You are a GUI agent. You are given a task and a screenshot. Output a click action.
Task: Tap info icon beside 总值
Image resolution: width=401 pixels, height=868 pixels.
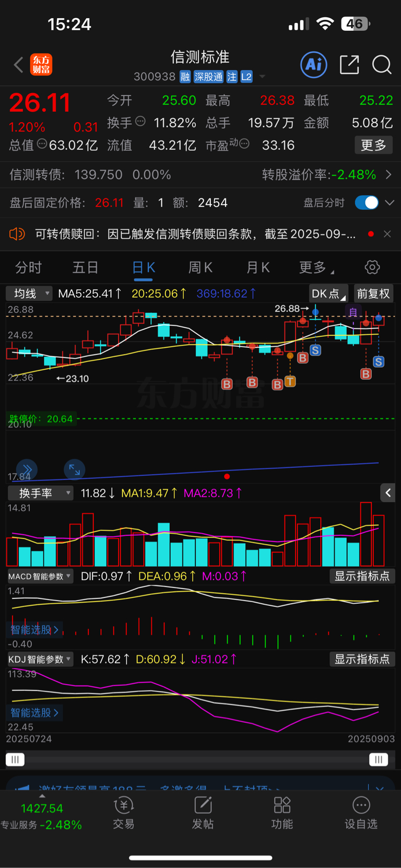42,144
